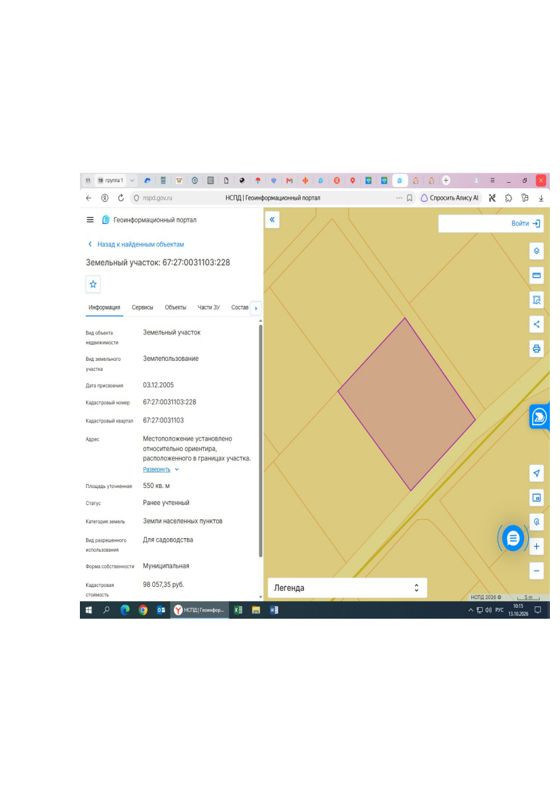
Task: Open the Windows Start menu
Action: point(88,610)
